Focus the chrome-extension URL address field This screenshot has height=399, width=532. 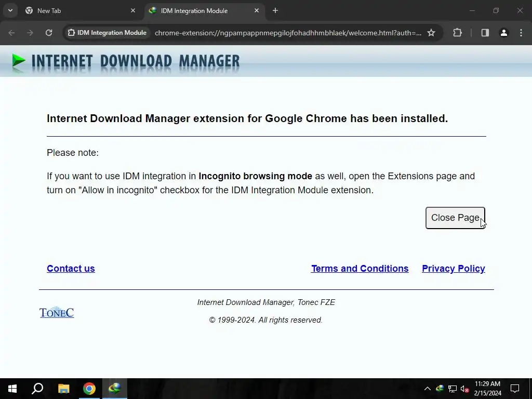point(288,33)
